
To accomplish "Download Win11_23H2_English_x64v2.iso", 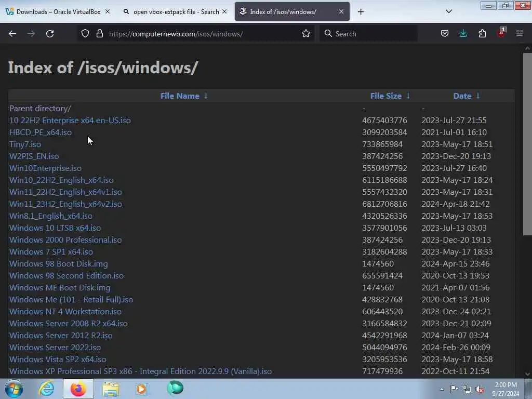I will click(65, 204).
